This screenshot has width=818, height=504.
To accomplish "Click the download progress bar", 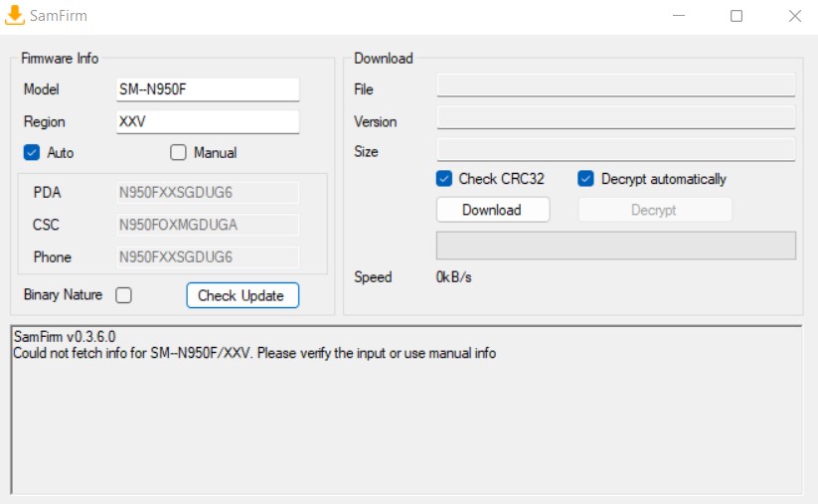I will 615,246.
